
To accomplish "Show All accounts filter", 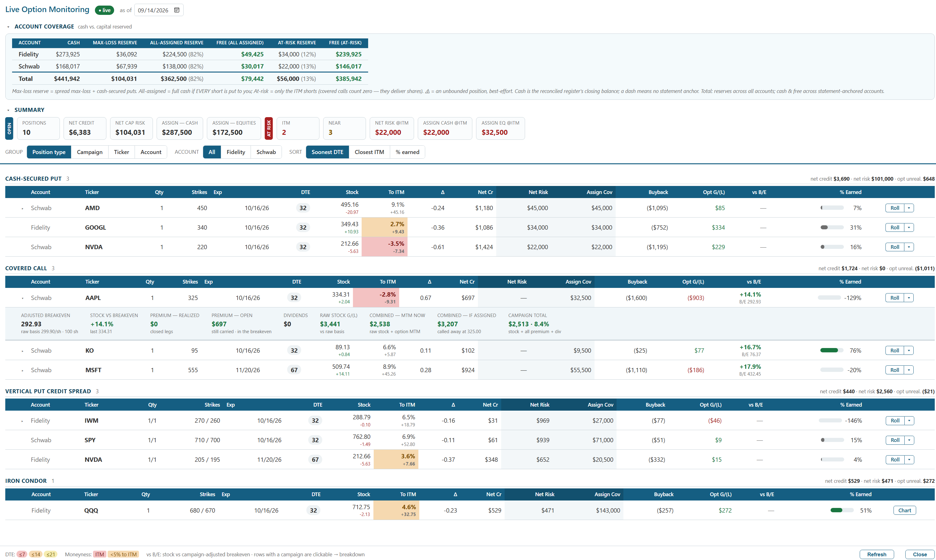I will [212, 152].
